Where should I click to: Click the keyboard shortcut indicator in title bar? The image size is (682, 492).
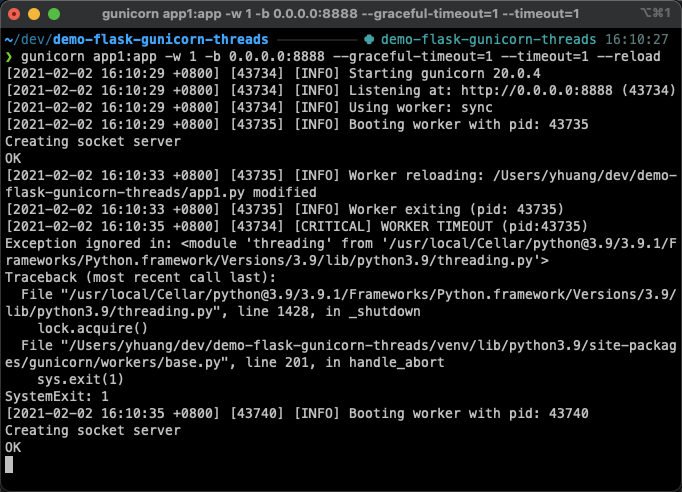tap(655, 13)
